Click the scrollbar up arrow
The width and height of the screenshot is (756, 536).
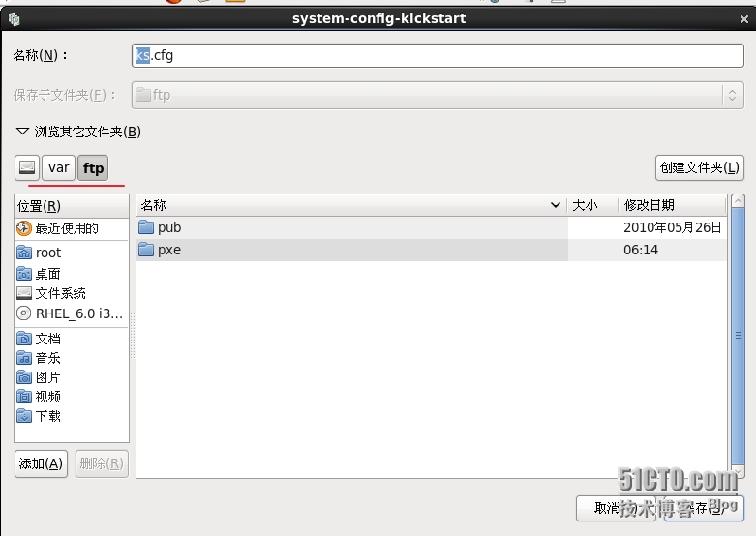pyautogui.click(x=738, y=200)
